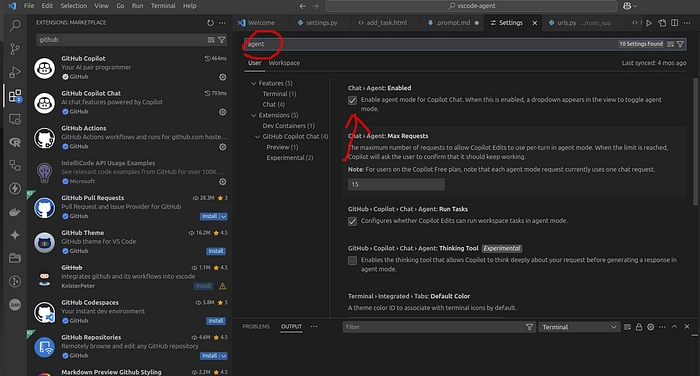Filter settings with funnel icon
The height and width of the screenshot is (376, 700).
pos(680,44)
